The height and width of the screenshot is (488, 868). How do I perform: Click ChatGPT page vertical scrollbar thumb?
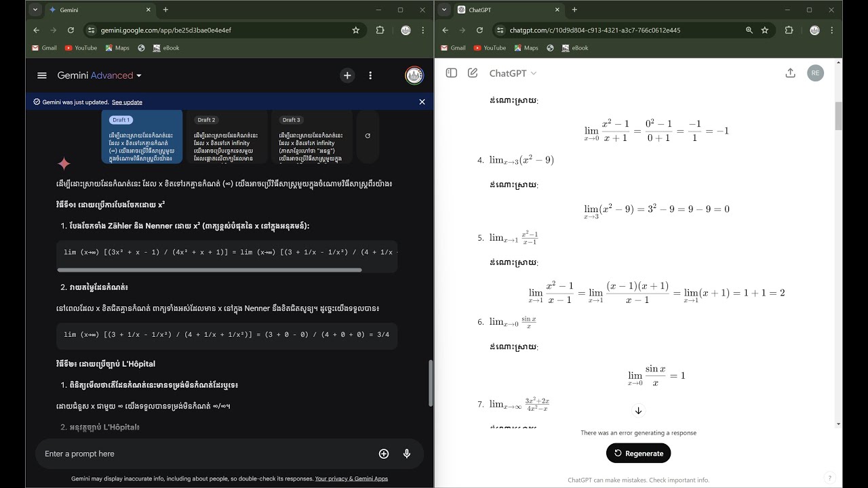click(838, 116)
